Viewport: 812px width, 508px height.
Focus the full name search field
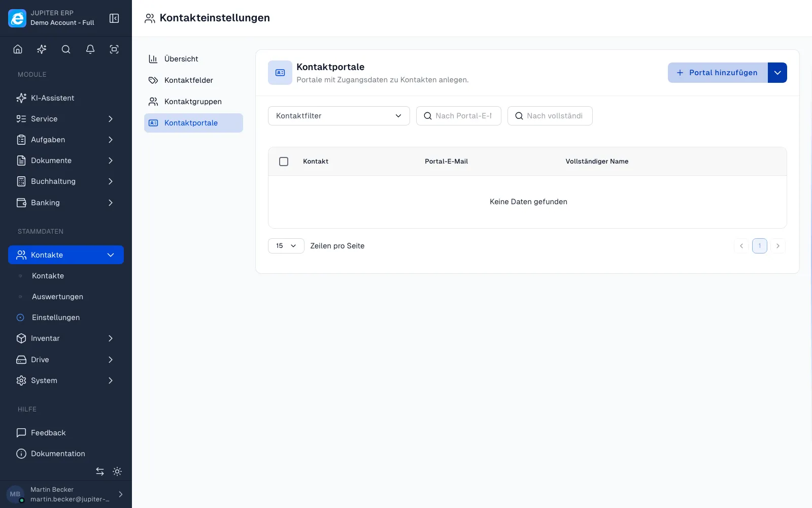(x=550, y=116)
